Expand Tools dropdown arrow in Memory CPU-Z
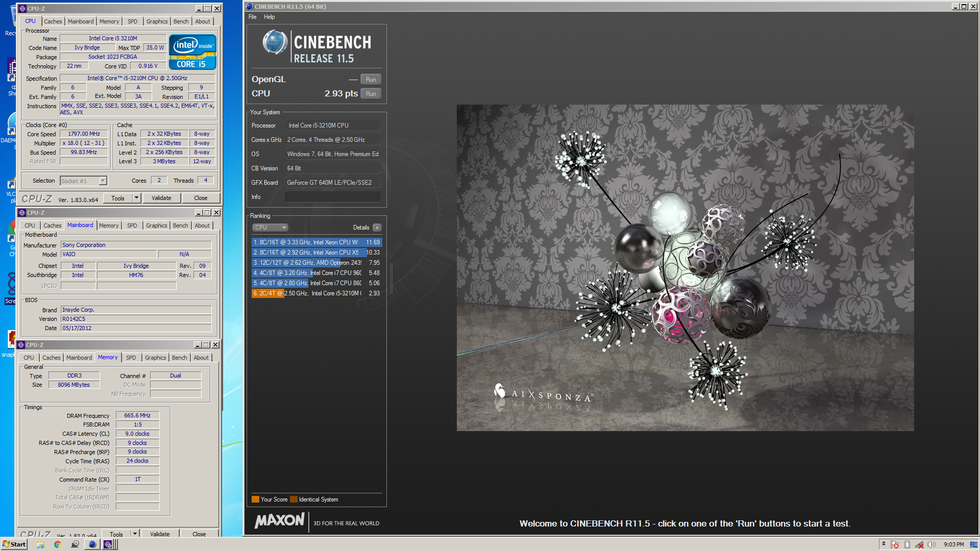 coord(135,534)
